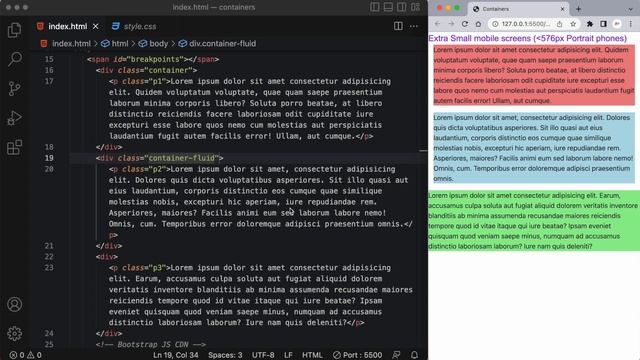This screenshot has height=360, width=640.
Task: Click the Bootstrap JS CDN comment line
Action: click(x=151, y=344)
